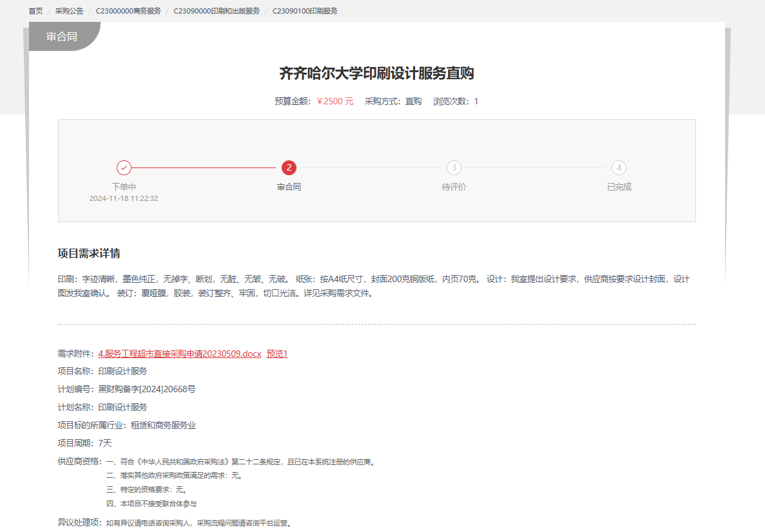This screenshot has width=765, height=532.
Task: Click the red step 2 circle
Action: pos(289,167)
